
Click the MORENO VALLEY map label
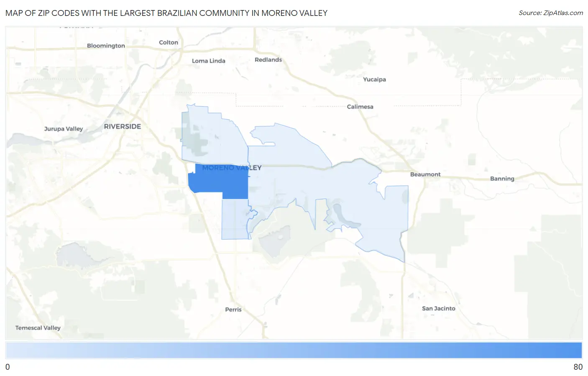point(232,168)
